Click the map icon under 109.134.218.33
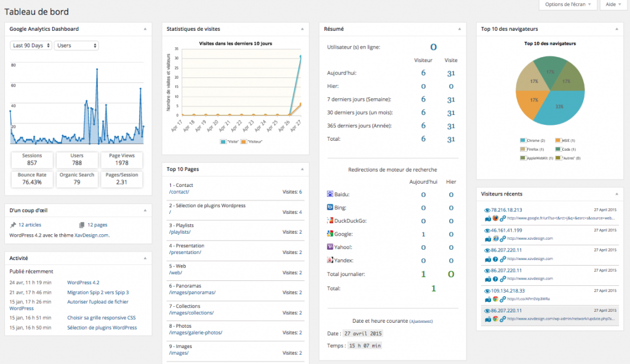The width and height of the screenshot is (630, 364). 488,299
